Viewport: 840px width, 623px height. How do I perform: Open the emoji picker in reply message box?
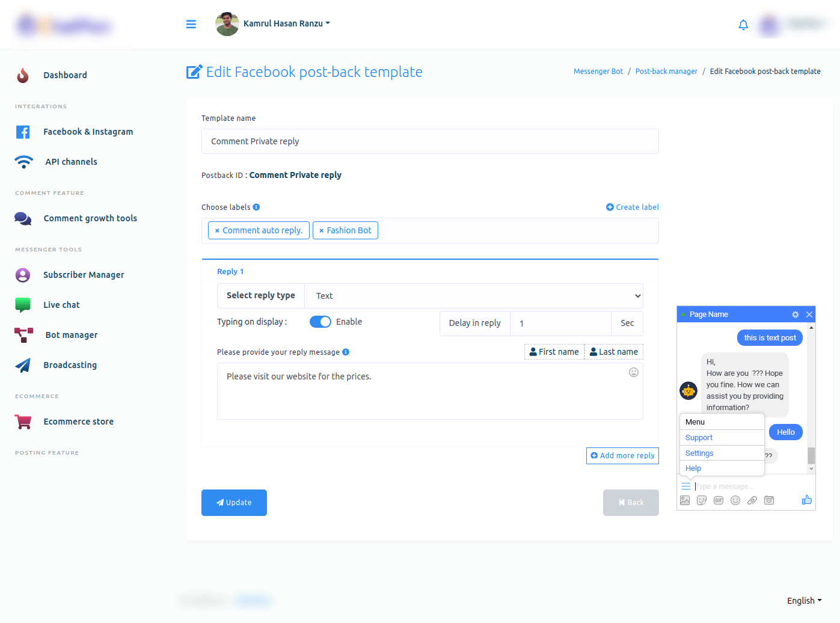point(633,372)
